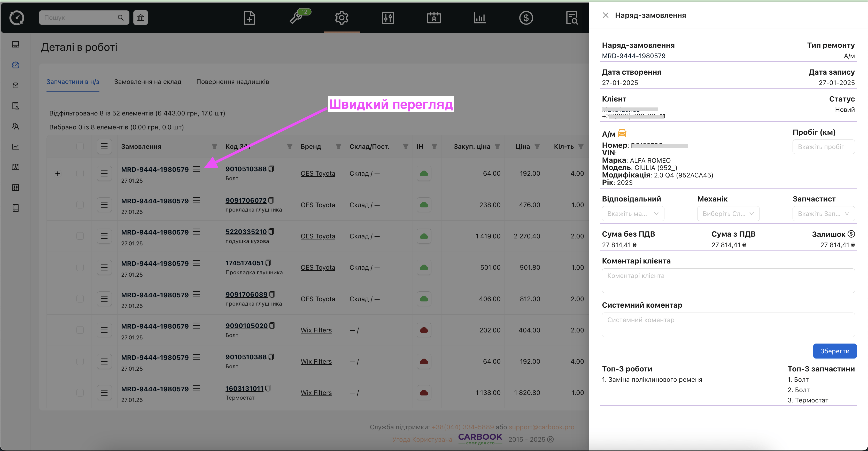This screenshot has height=451, width=868.
Task: Click the inbox tray icon in left sidebar
Action: (x=16, y=85)
